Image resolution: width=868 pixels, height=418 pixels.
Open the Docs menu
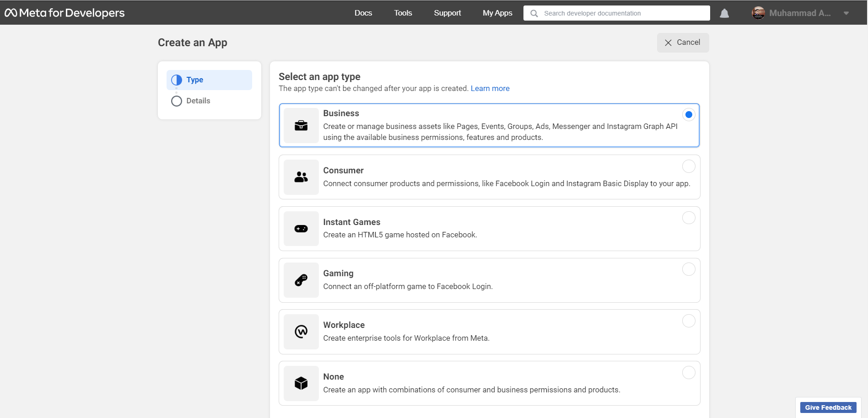click(363, 13)
